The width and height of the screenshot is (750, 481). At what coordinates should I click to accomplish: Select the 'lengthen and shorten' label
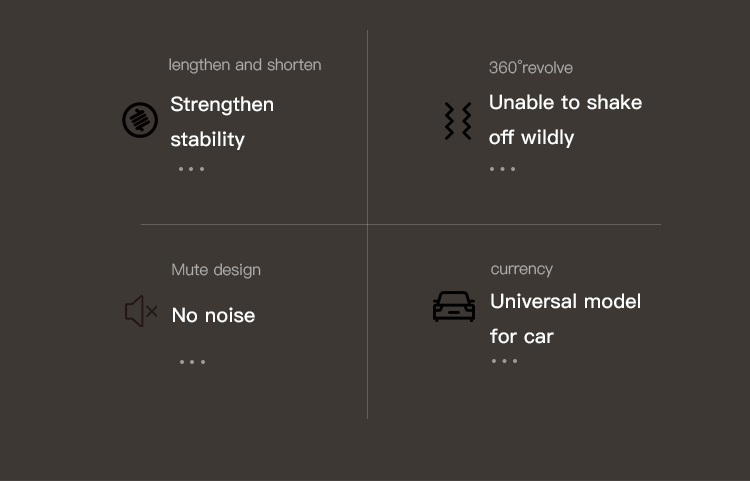245,65
